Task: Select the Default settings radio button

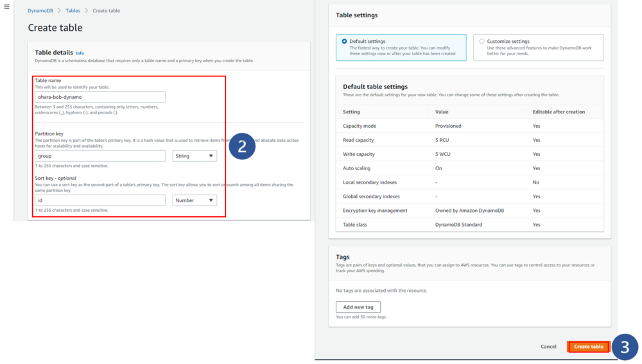Action: pyautogui.click(x=345, y=42)
